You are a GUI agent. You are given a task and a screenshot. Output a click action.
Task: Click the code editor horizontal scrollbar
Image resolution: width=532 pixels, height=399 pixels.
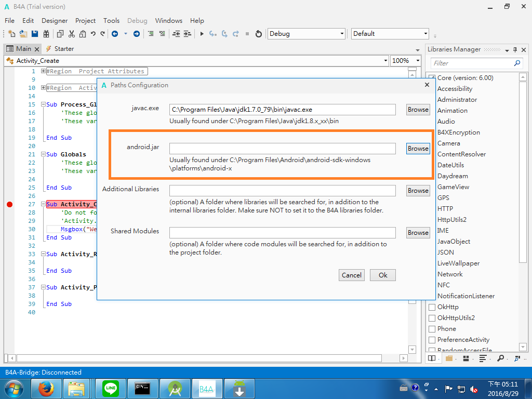pyautogui.click(x=199, y=358)
